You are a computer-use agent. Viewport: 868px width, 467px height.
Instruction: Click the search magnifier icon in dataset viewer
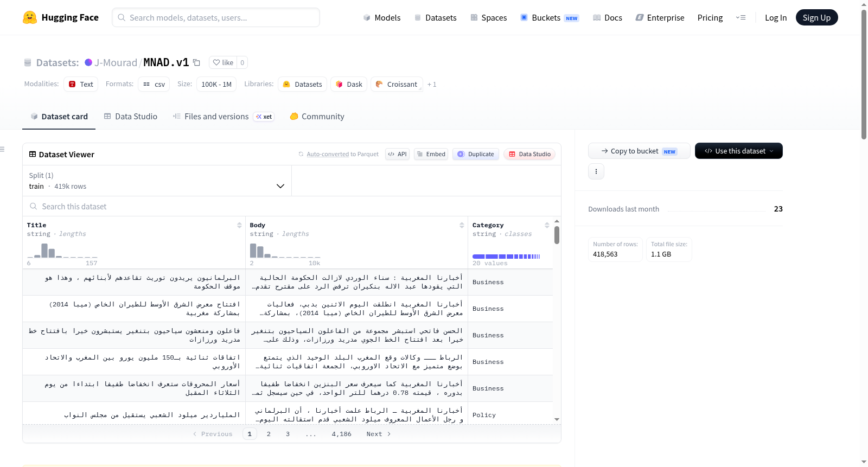click(34, 206)
